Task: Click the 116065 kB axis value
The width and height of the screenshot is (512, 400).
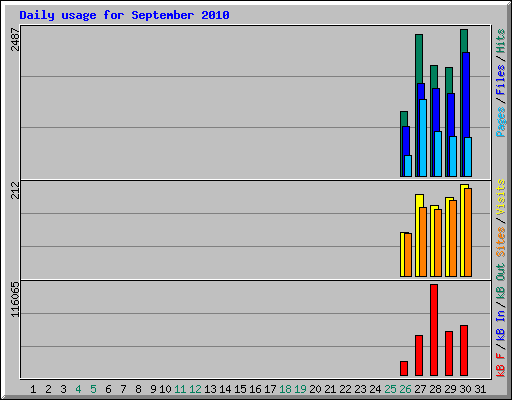Action: pos(15,299)
